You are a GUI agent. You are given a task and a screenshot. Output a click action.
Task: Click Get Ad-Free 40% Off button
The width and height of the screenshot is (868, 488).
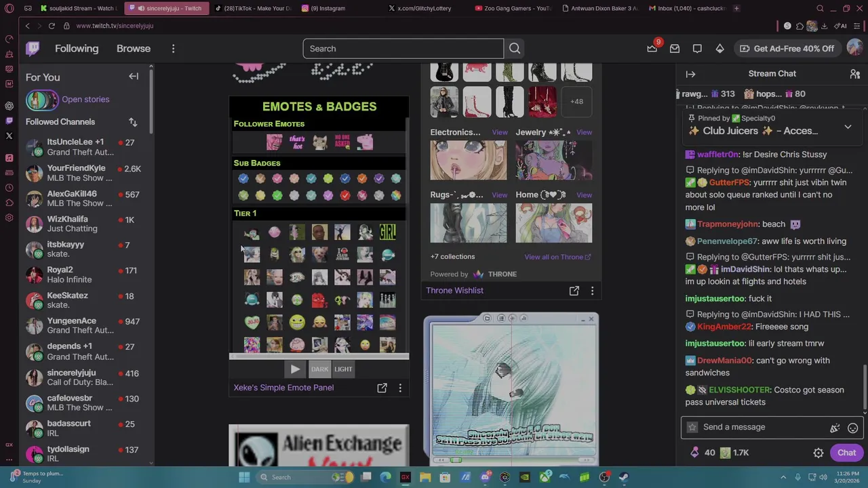(787, 49)
